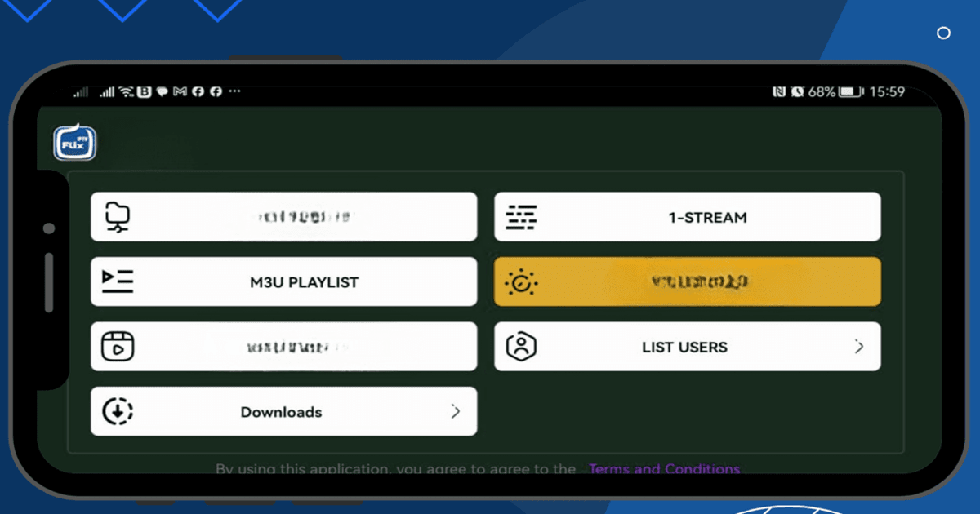The width and height of the screenshot is (980, 514).
Task: Tap the Gmail notification icon
Action: coord(180,92)
